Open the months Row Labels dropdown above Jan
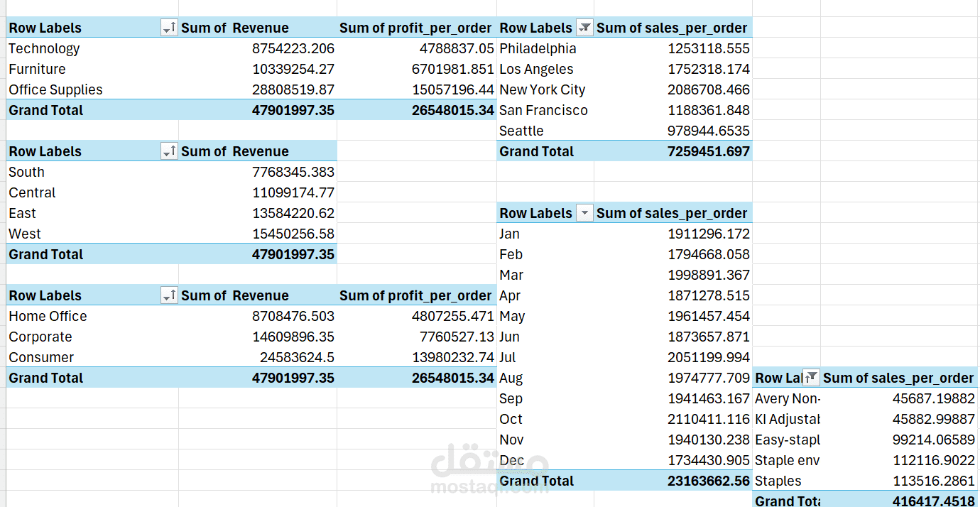 pyautogui.click(x=584, y=213)
